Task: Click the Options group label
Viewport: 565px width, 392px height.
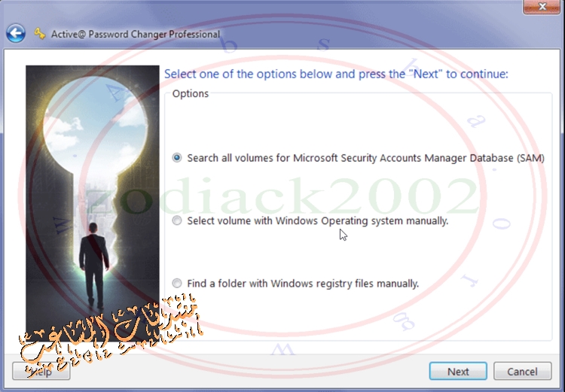Action: pos(191,93)
